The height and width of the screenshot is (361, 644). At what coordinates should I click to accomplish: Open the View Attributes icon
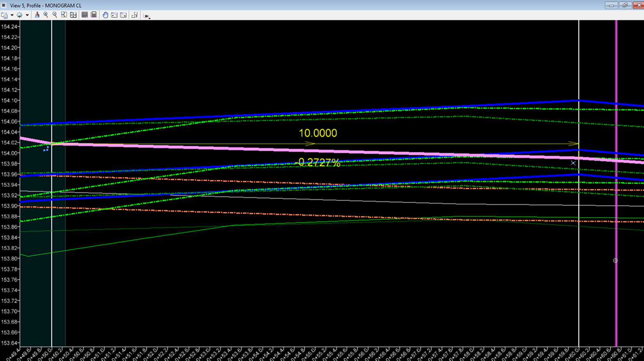tap(5, 15)
